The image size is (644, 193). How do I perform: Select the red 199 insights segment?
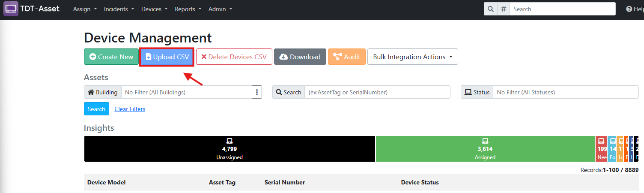click(x=601, y=149)
